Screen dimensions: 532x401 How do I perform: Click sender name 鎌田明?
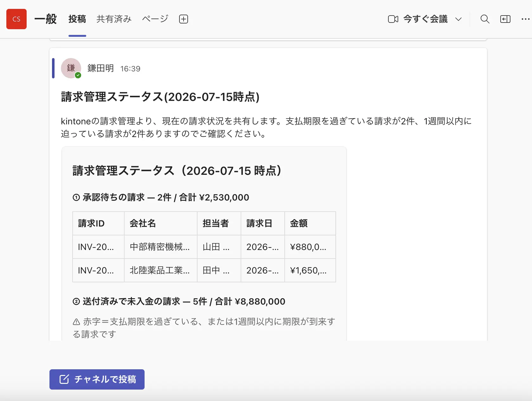tap(101, 68)
